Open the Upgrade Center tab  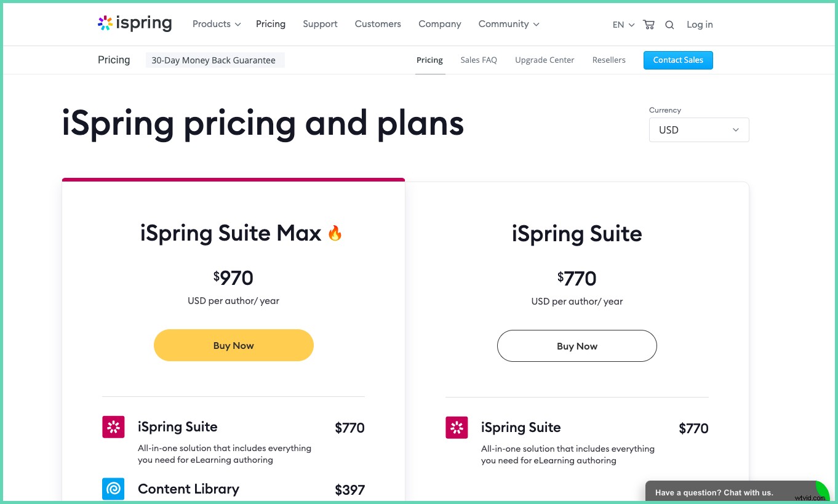click(545, 60)
